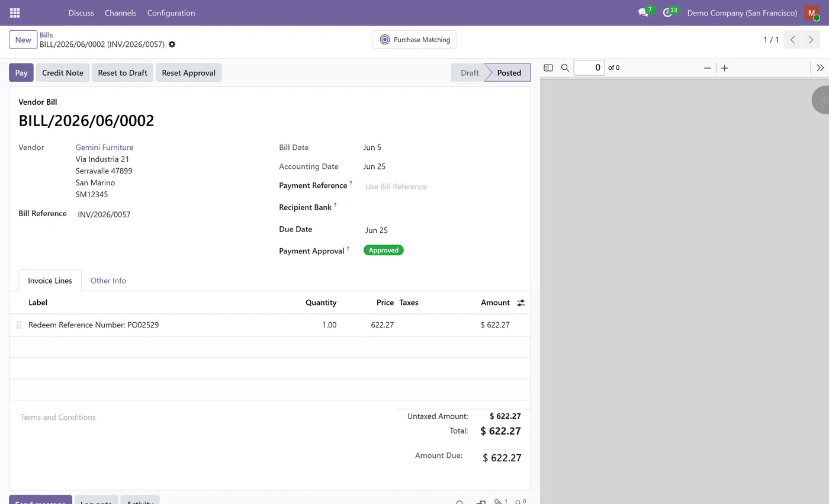Click the Draft status step

470,73
